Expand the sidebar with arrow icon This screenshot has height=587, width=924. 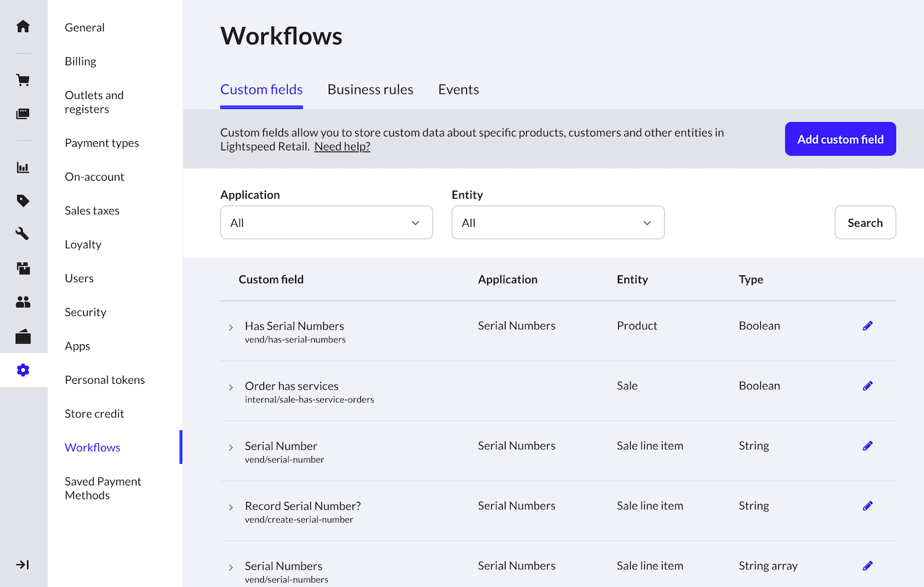[x=23, y=565]
